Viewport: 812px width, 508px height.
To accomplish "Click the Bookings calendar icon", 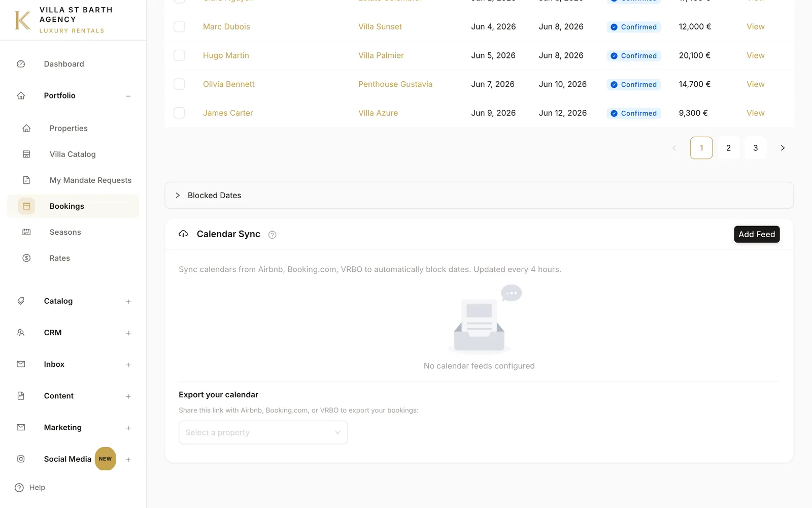I will click(26, 206).
